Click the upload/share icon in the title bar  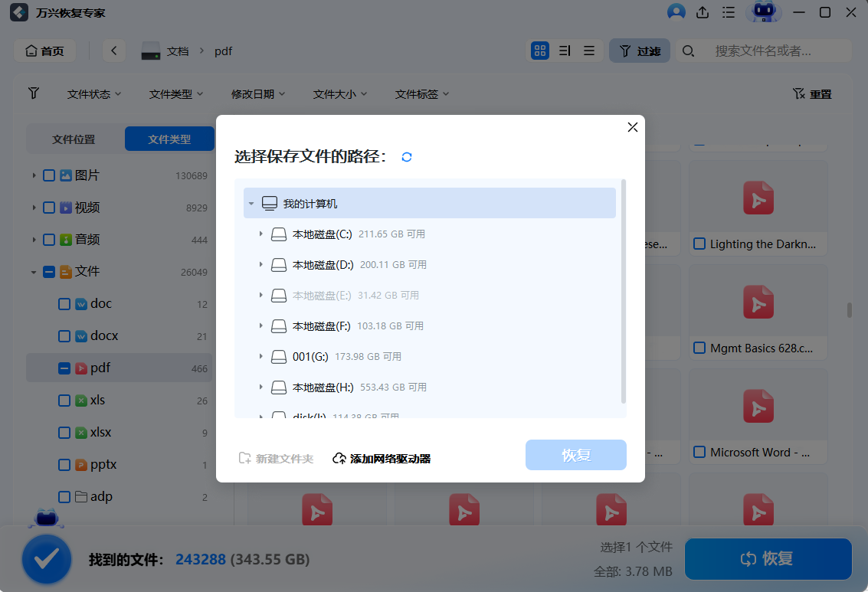point(702,12)
